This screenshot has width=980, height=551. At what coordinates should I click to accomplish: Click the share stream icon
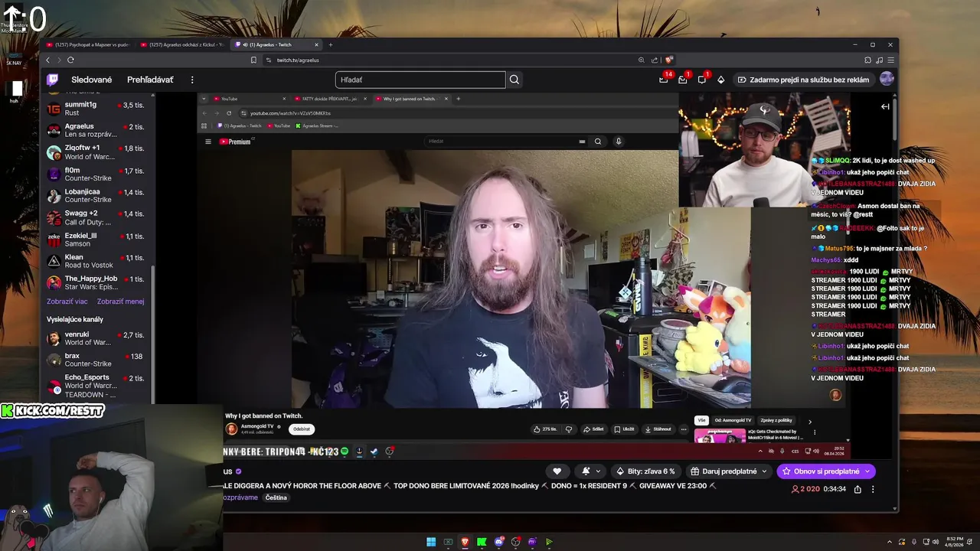857,489
